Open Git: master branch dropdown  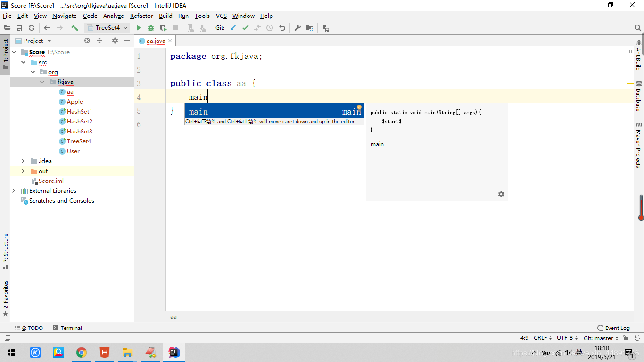pos(601,338)
